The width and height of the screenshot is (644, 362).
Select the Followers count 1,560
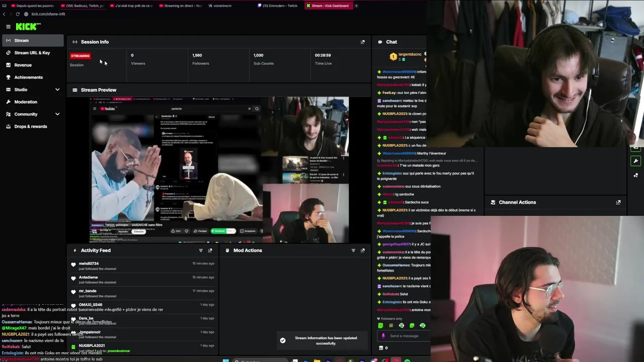[197, 55]
